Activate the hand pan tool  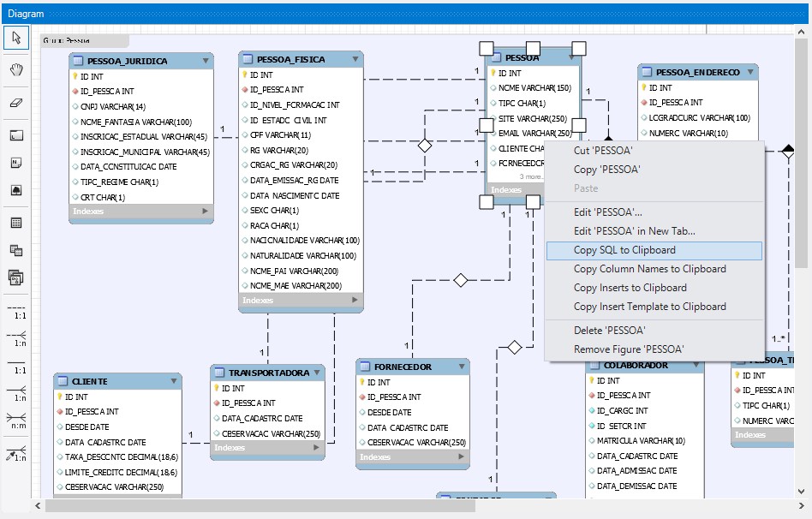tap(16, 69)
